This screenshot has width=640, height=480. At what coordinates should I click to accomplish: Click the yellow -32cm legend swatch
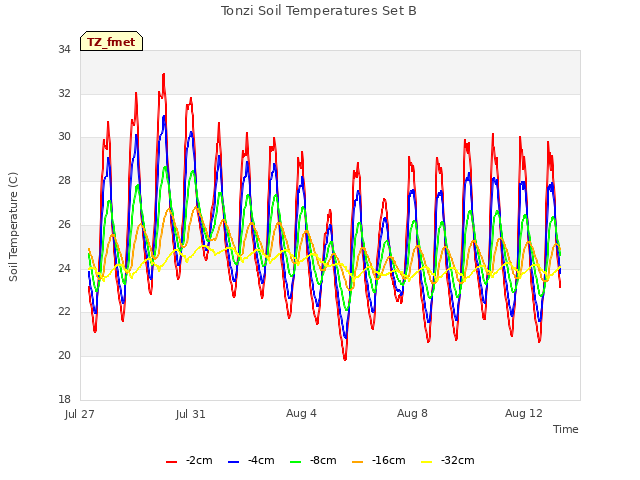click(426, 462)
